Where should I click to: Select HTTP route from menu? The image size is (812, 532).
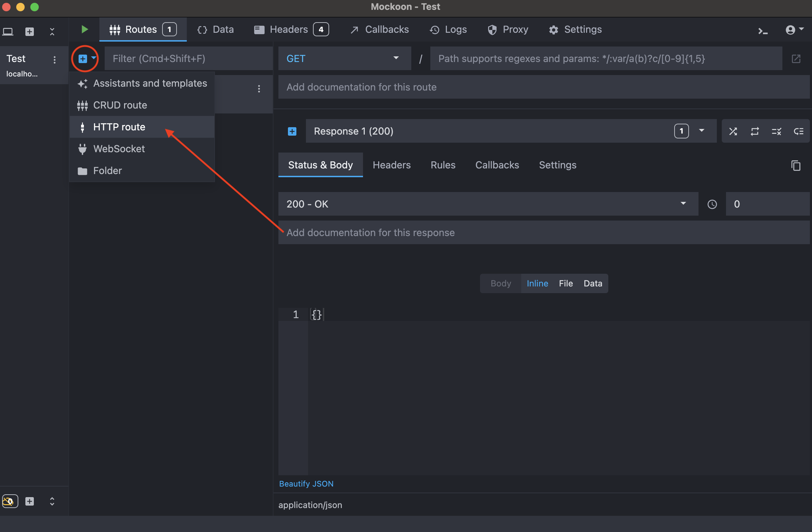point(119,127)
